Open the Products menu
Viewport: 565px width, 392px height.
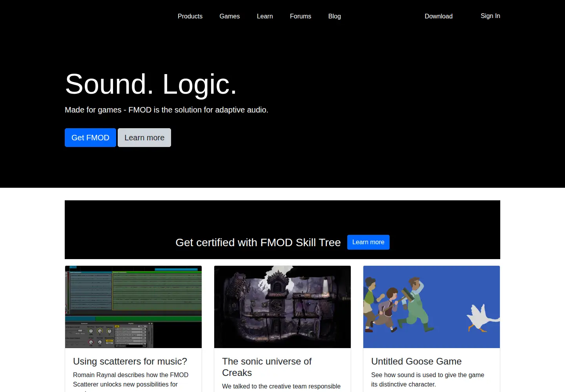190,16
